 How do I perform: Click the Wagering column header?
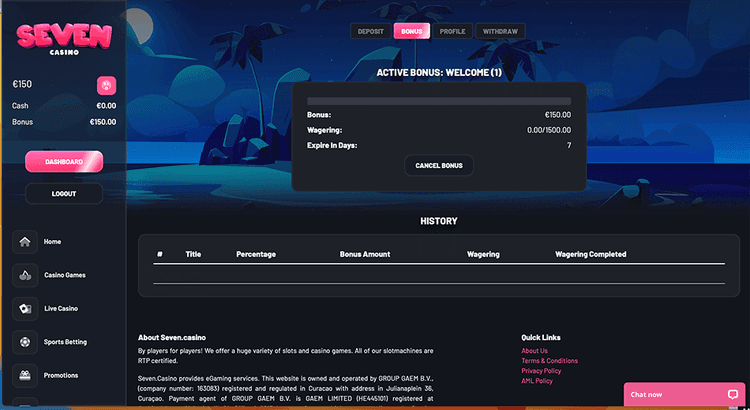483,254
